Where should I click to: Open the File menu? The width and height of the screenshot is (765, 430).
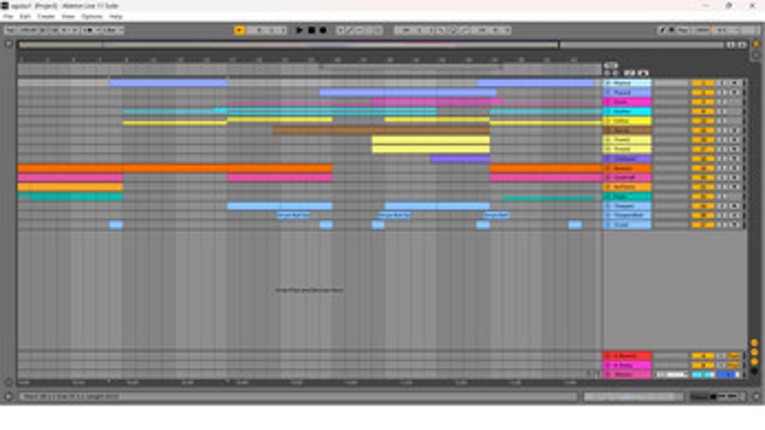pyautogui.click(x=8, y=17)
